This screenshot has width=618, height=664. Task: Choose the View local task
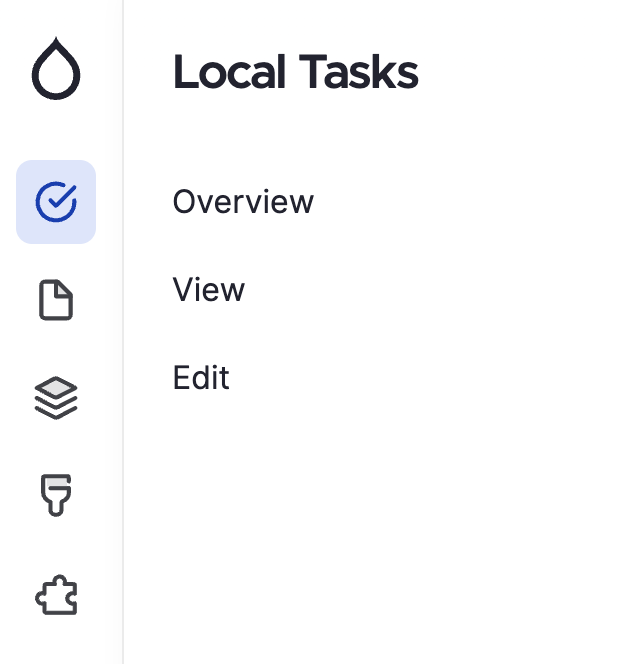click(x=208, y=290)
